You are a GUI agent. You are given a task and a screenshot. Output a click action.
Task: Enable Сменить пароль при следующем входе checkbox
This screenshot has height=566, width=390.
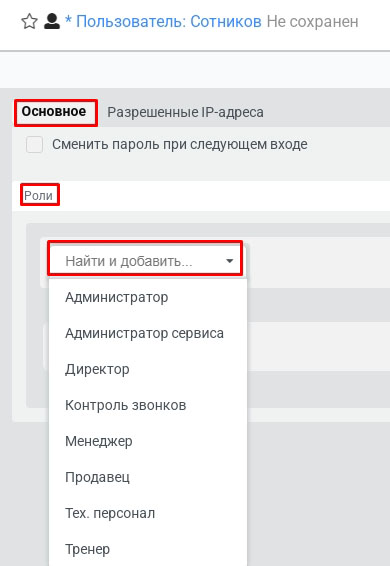click(x=34, y=144)
